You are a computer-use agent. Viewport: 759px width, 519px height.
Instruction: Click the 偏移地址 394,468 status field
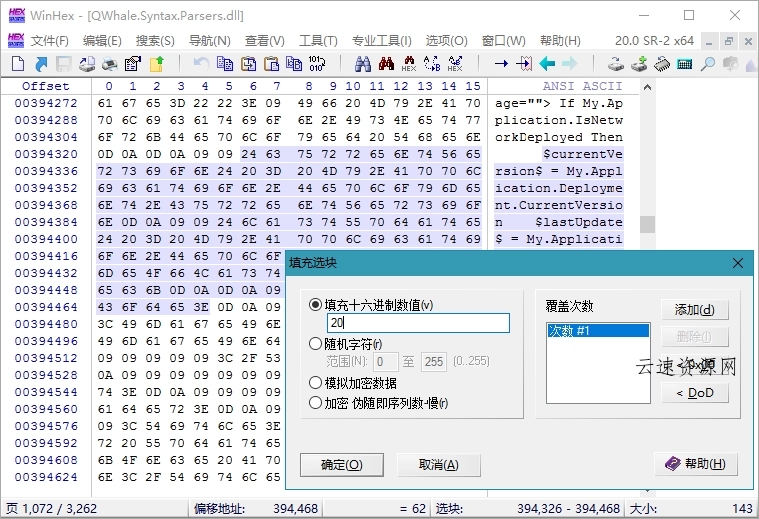coord(257,508)
